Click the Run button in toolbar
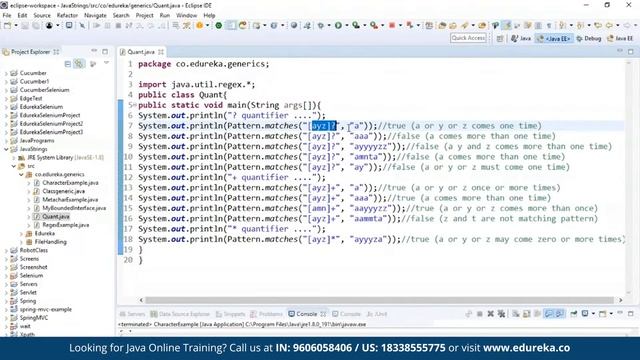The width and height of the screenshot is (640, 360). 338,25
